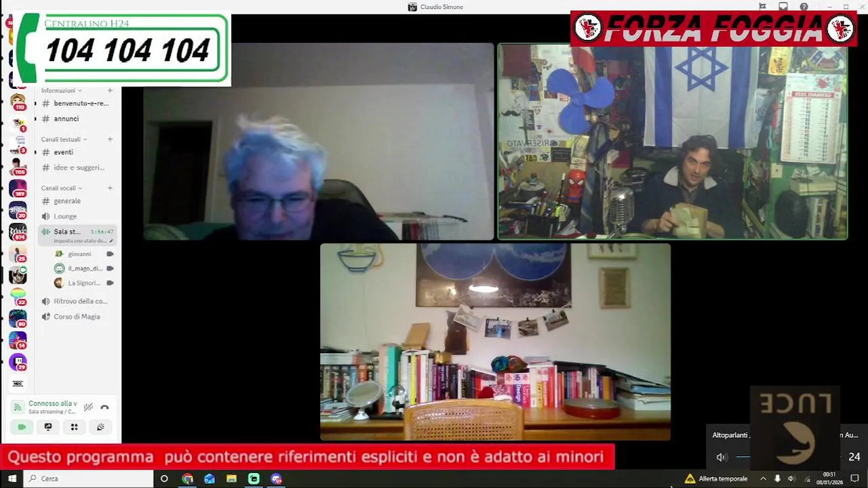Add a channel to Canali testuali
This screenshot has height=488, width=868.
pyautogui.click(x=110, y=139)
